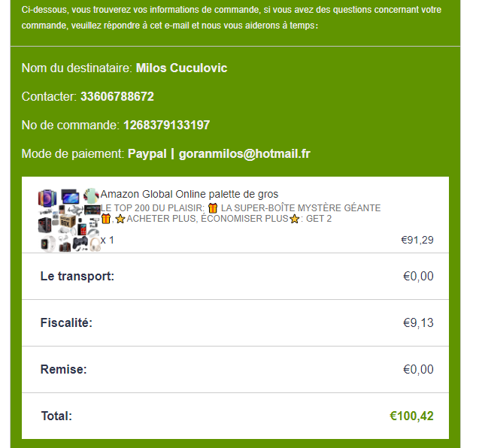Image resolution: width=479 pixels, height=448 pixels.
Task: Click the product collage thumbnail image
Action: click(68, 219)
